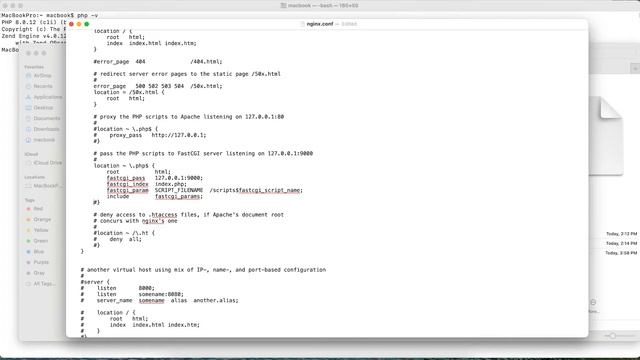The width and height of the screenshot is (640, 360).
Task: Select MacBookP… location in Finder sidebar
Action: (44, 186)
